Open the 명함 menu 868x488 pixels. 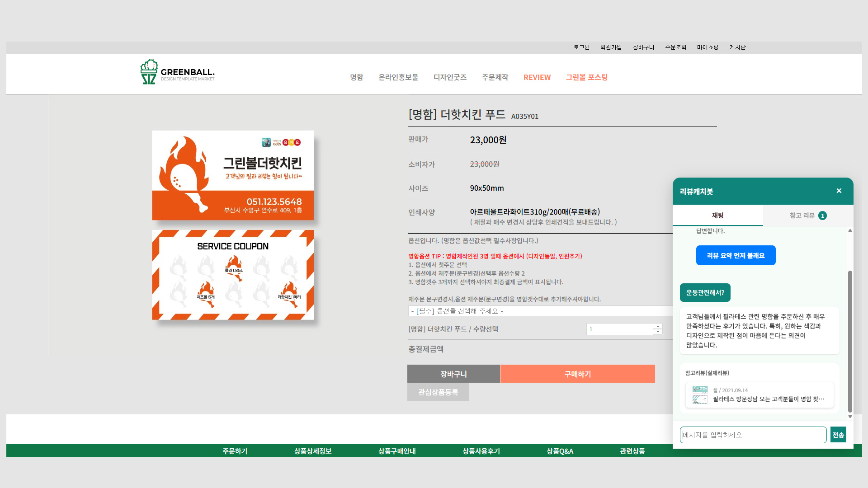coord(356,77)
